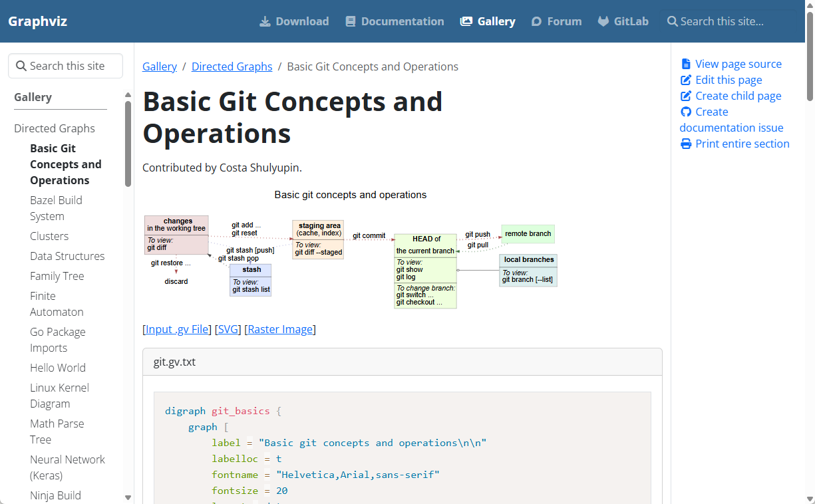Click the Gallery image icon

[466, 21]
